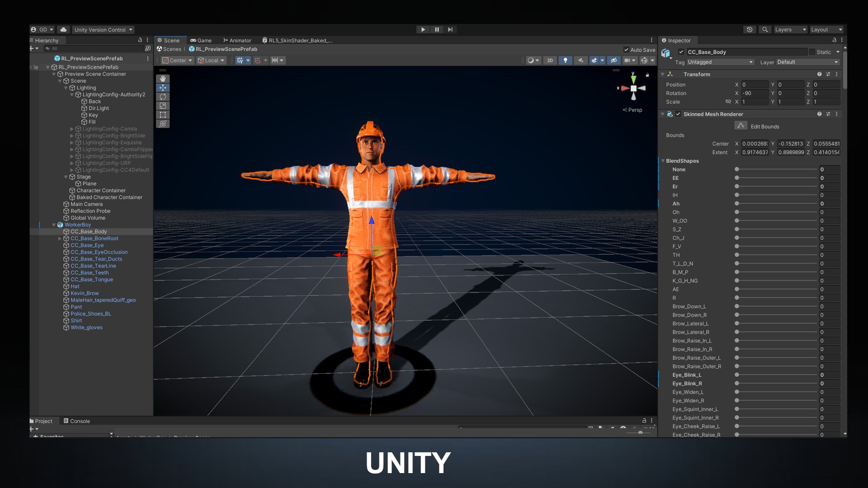Toggle scale constrain proportions link icon
This screenshot has height=488, width=868.
click(x=728, y=102)
